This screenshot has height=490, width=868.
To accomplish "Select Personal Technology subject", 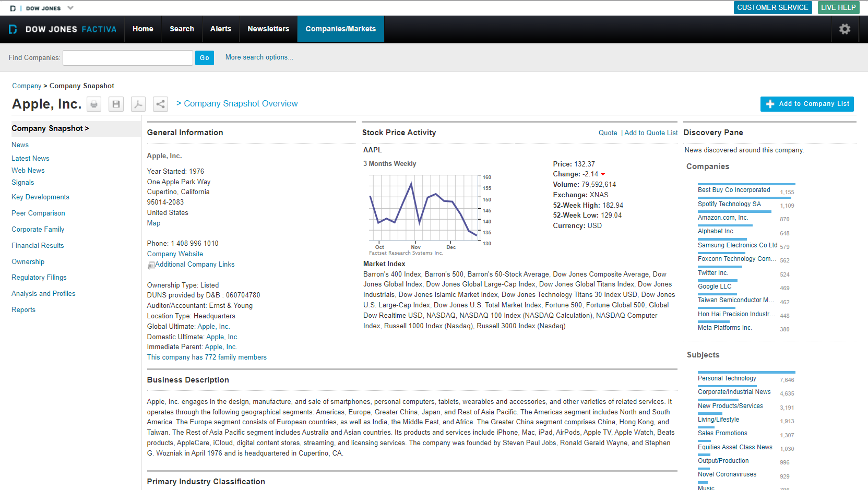I will (x=727, y=378).
